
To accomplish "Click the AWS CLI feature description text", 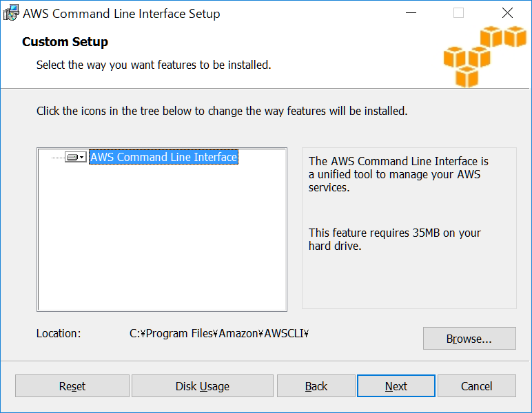I will point(398,174).
